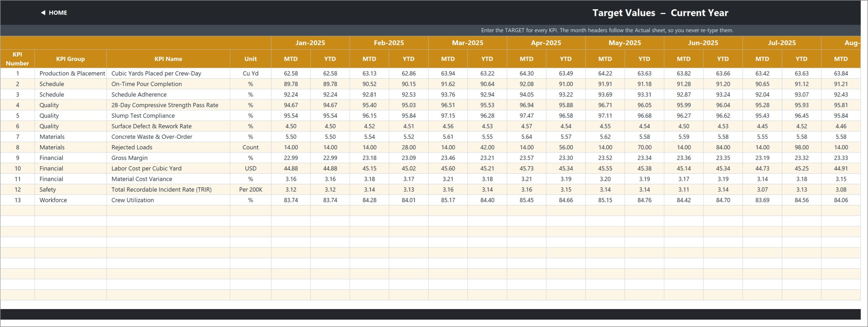Click the Jun-2025 month header
Viewport: 868px width, 327px height.
coord(703,43)
